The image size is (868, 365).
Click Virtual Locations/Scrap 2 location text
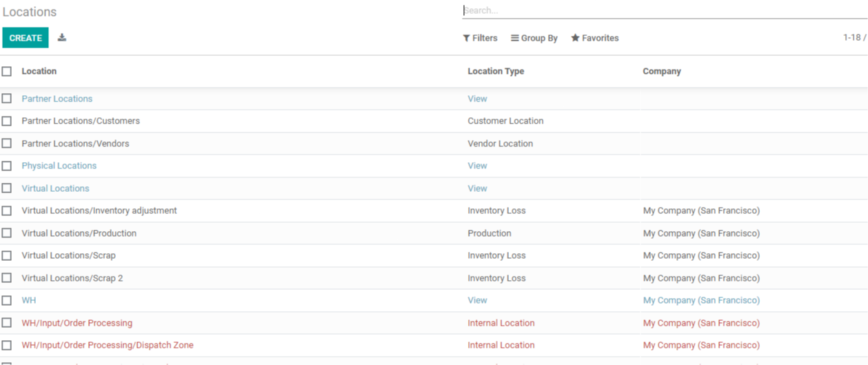coord(72,278)
